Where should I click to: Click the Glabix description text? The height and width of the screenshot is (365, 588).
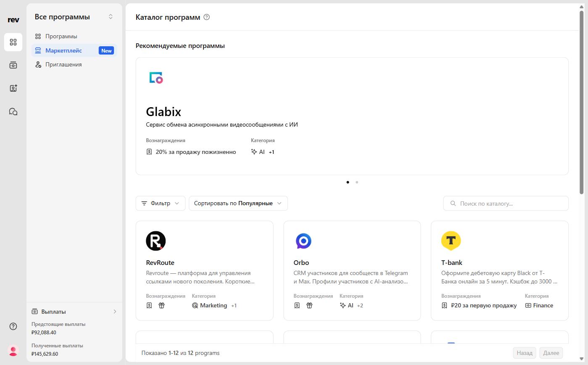pyautogui.click(x=222, y=125)
